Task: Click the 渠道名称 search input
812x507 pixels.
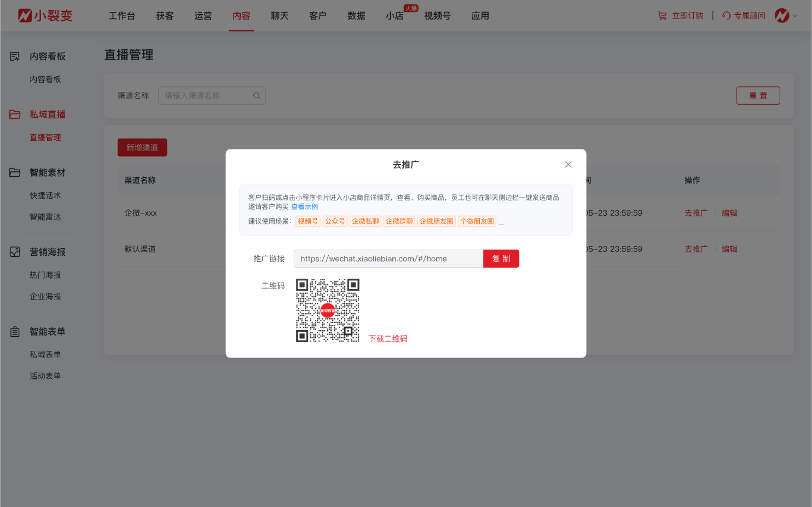Action: point(212,96)
